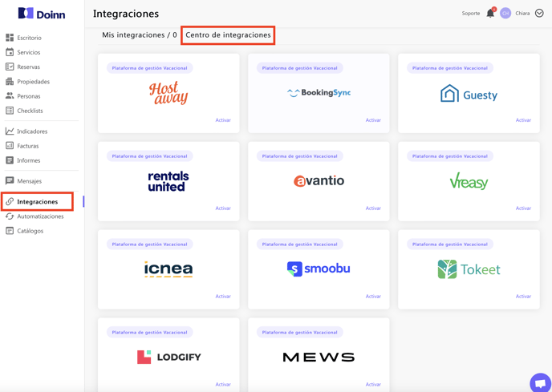Image resolution: width=552 pixels, height=392 pixels.
Task: Open the support chat bubble
Action: pyautogui.click(x=541, y=383)
